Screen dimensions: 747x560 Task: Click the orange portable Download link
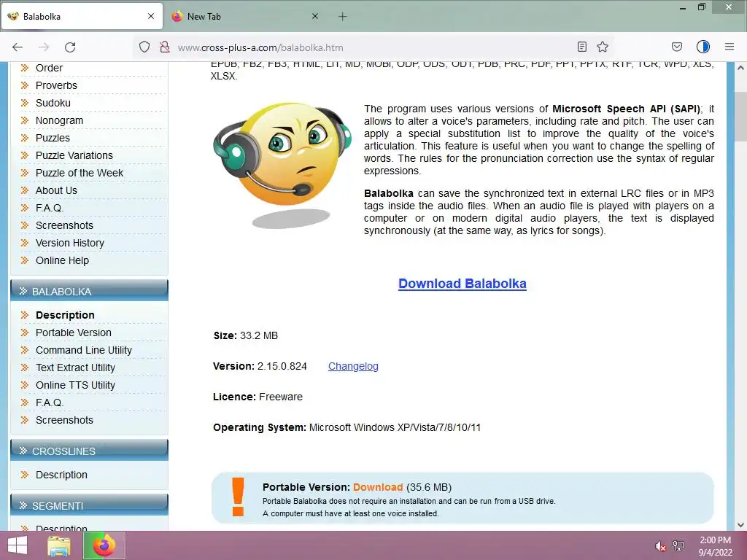(378, 487)
